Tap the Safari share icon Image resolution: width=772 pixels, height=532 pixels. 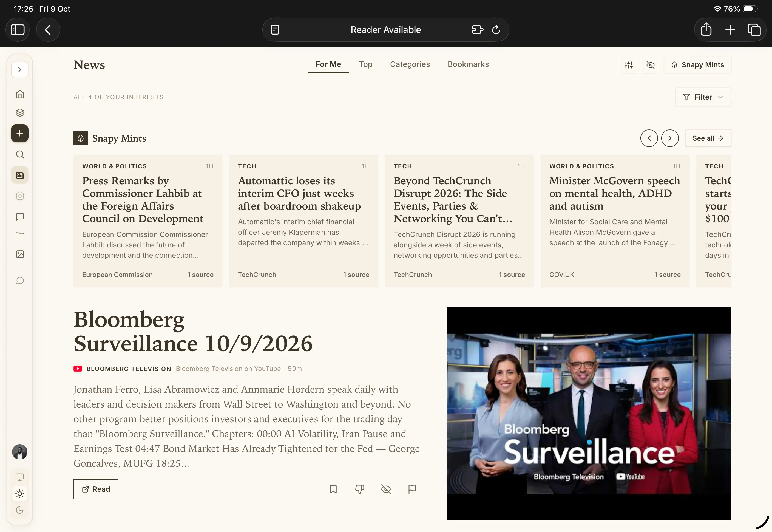[706, 30]
